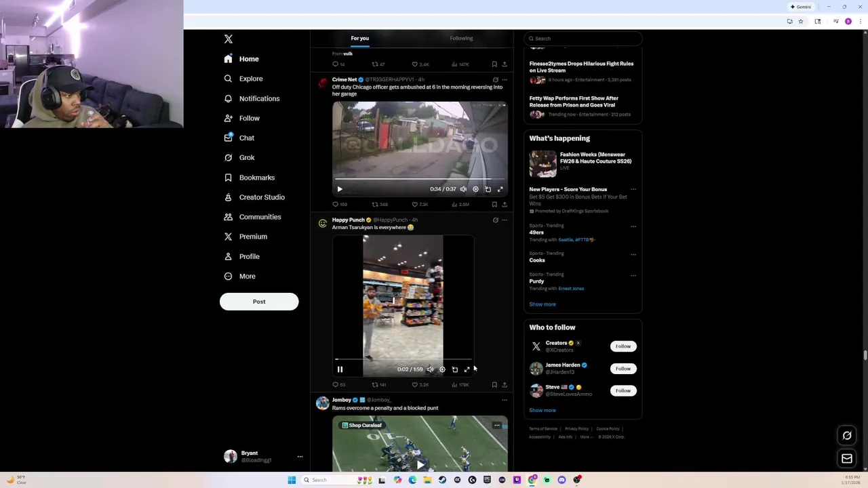The width and height of the screenshot is (868, 488).
Task: Follow James Harden
Action: pyautogui.click(x=623, y=369)
